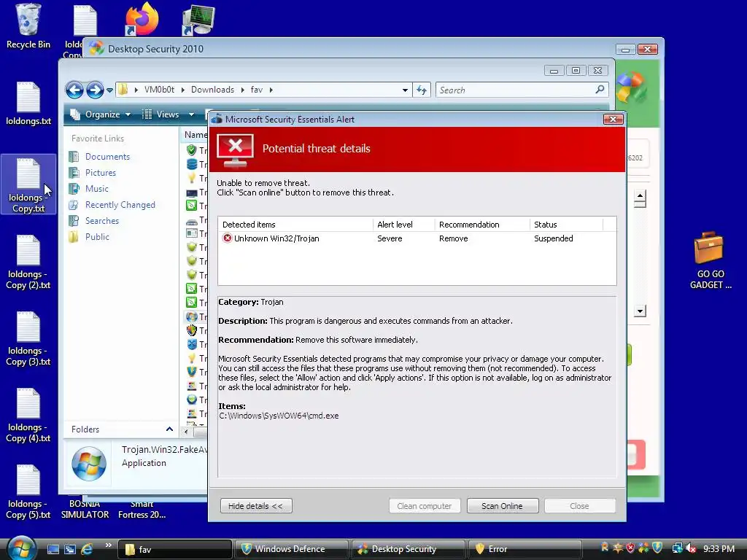The width and height of the screenshot is (747, 560).
Task: Open Music favorite link
Action: point(97,189)
